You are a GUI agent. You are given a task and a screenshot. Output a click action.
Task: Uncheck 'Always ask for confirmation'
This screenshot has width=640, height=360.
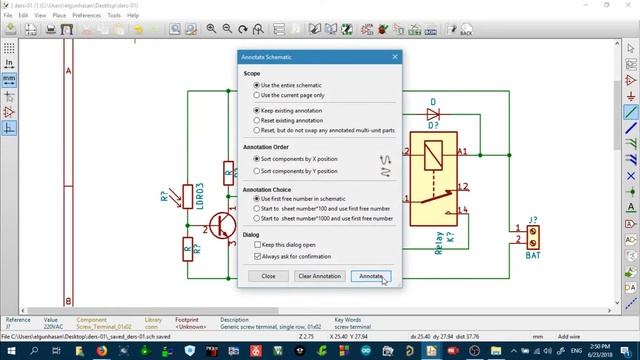pyautogui.click(x=293, y=256)
